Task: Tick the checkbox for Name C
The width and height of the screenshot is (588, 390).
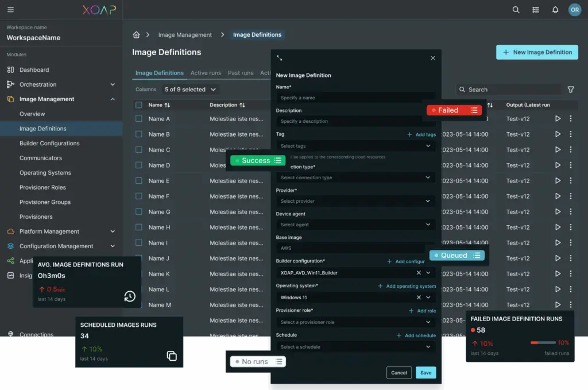Action: tap(139, 150)
